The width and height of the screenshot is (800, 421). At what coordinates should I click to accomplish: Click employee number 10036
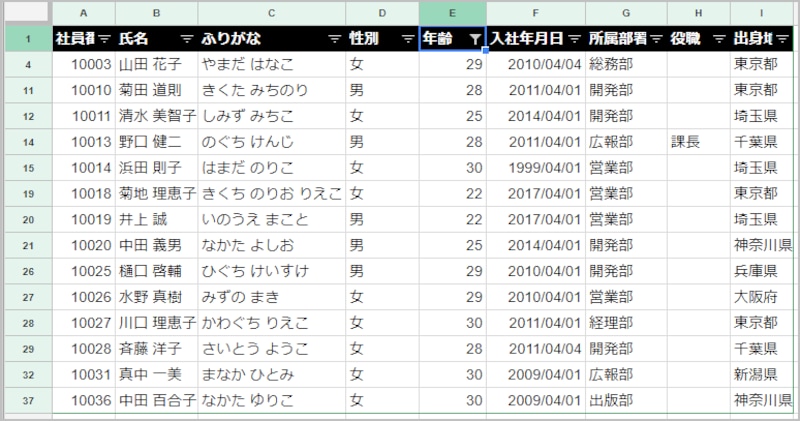pos(84,401)
